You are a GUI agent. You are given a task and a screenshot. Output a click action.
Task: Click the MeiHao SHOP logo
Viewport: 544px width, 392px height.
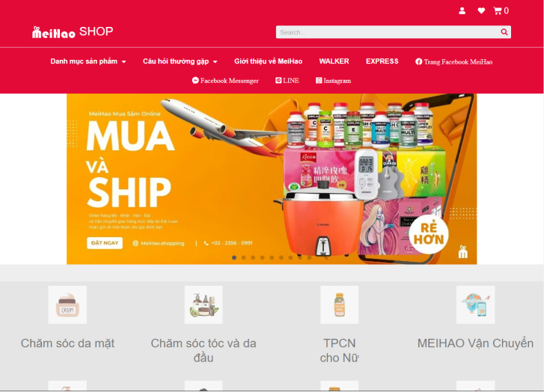coord(73,32)
